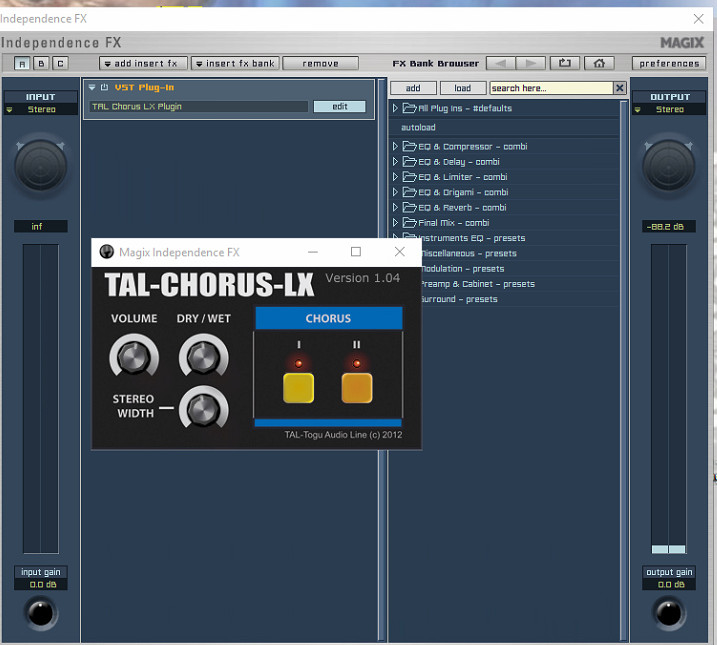The height and width of the screenshot is (645, 717).
Task: Expand EQ & Compressor - combi folder
Action: pyautogui.click(x=396, y=146)
